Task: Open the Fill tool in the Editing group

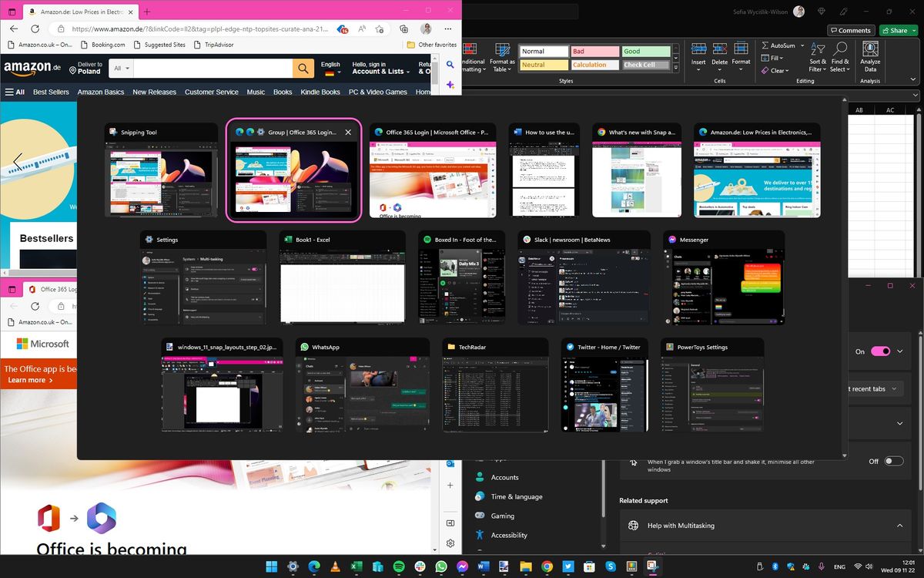Action: pos(773,58)
